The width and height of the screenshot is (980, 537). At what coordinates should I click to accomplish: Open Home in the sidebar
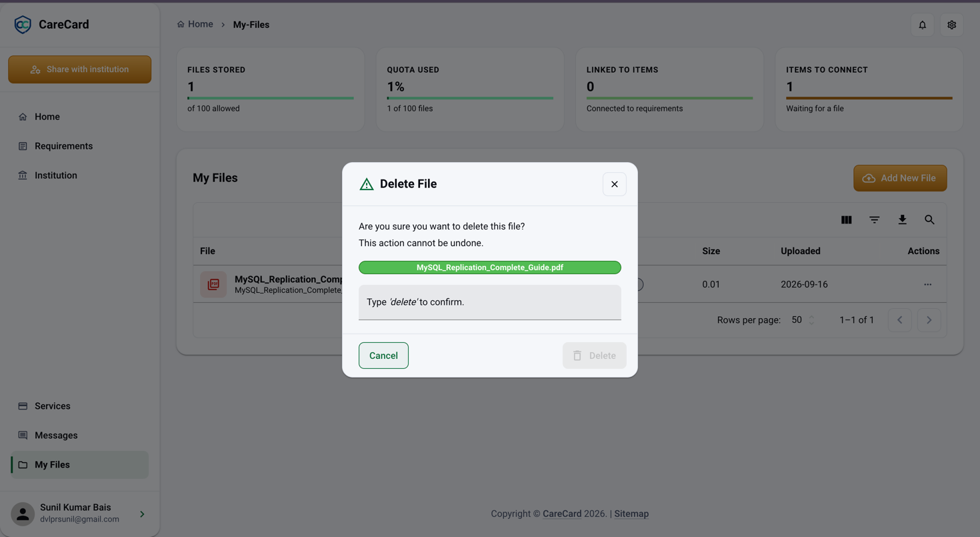coord(80,117)
